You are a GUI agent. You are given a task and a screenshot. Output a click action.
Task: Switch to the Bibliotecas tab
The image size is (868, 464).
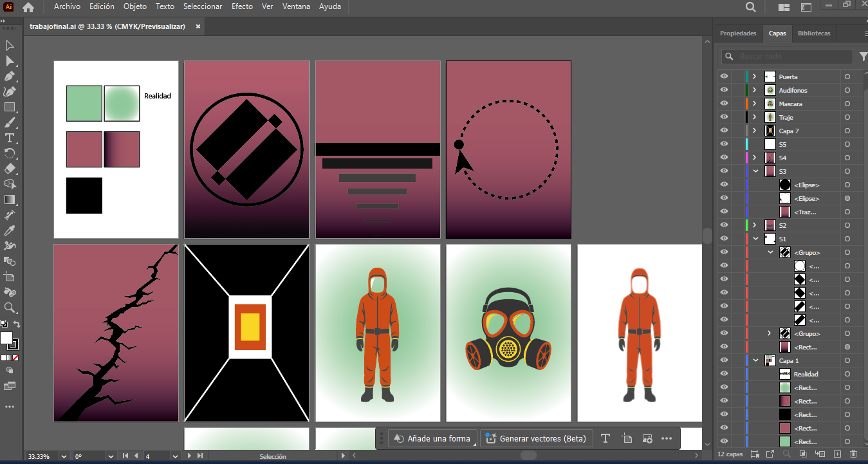(x=814, y=33)
